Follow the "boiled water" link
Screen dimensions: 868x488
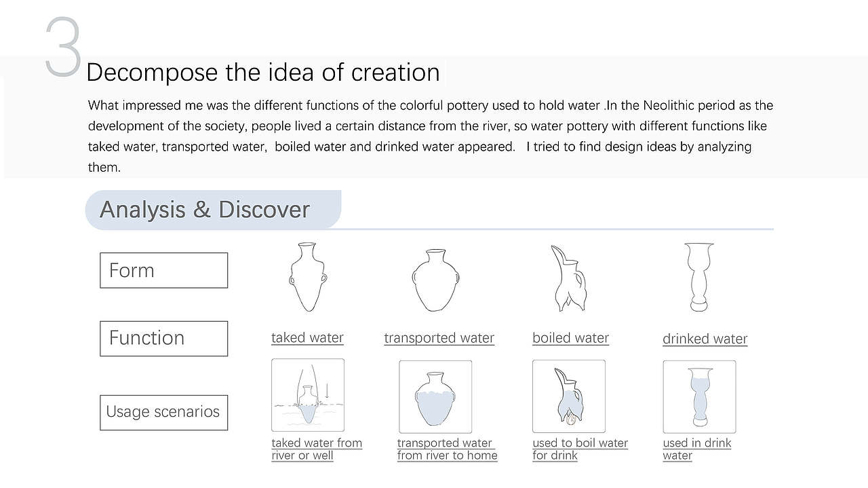(x=570, y=338)
